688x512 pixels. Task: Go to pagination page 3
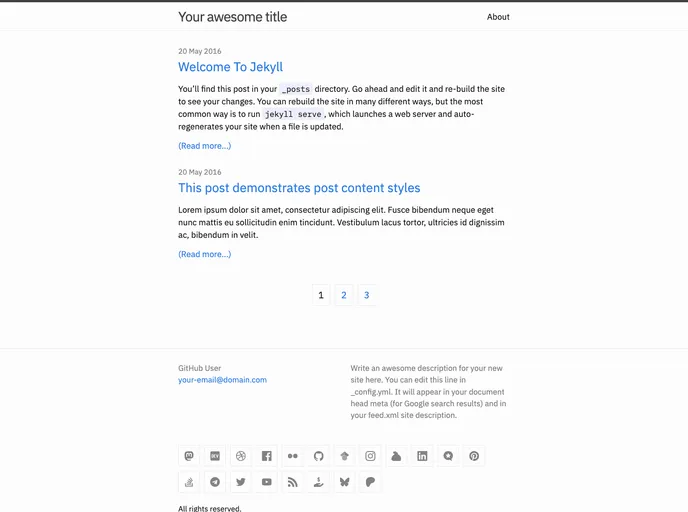click(x=367, y=295)
